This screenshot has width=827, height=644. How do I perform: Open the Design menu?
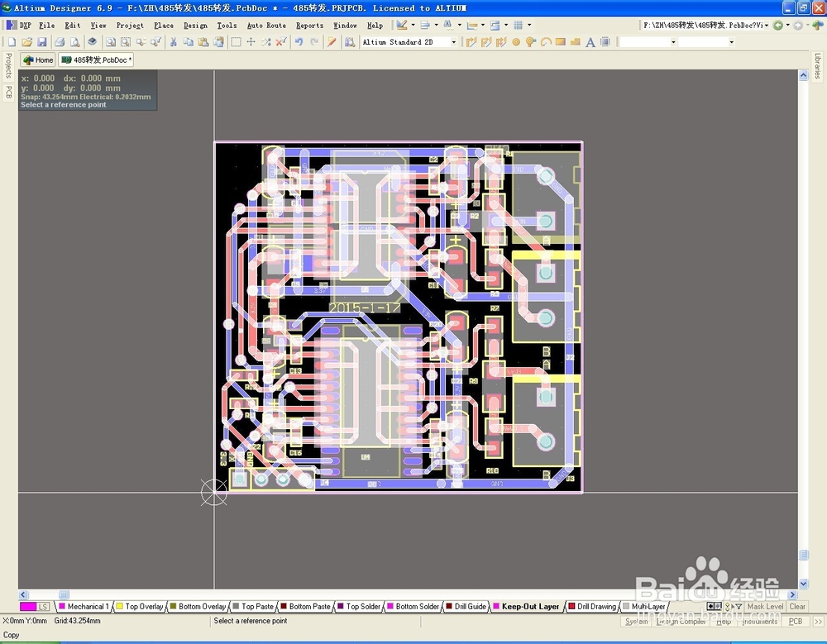(x=195, y=26)
